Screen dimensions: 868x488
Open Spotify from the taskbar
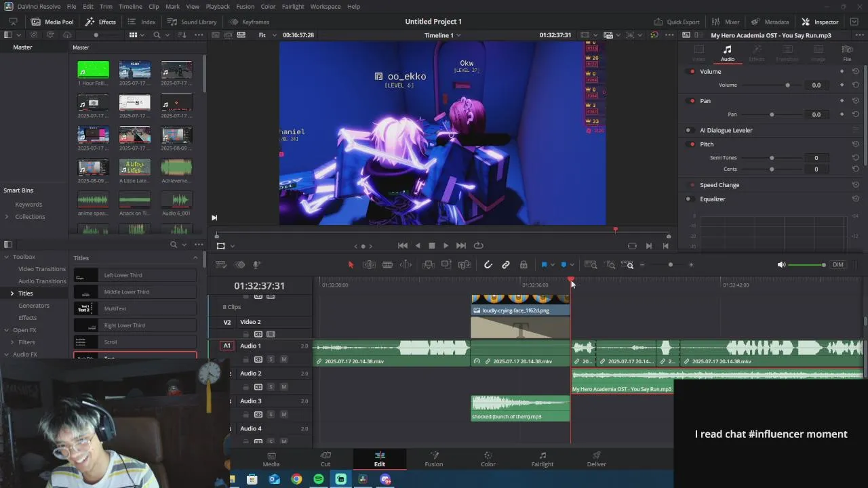319,479
